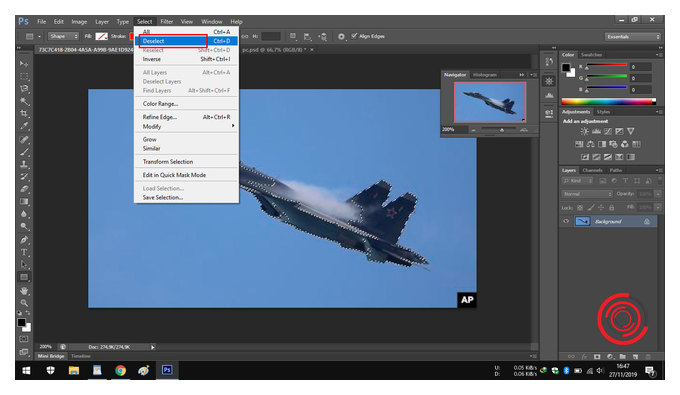The image size is (680, 395).
Task: Click the foreground color in Color panel
Action: coord(566,68)
